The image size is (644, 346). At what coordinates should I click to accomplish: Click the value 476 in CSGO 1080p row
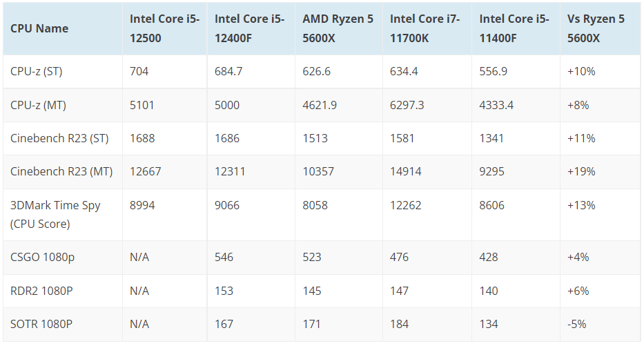tap(399, 257)
